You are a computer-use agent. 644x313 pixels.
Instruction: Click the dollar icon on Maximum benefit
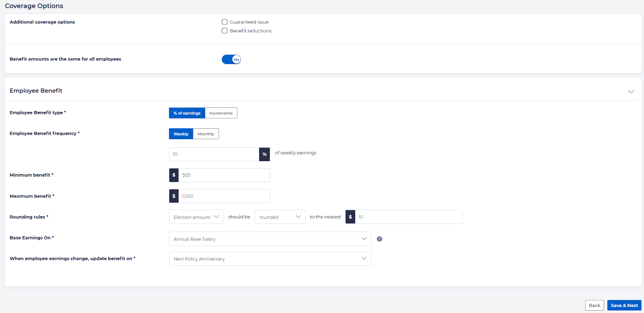(x=174, y=196)
